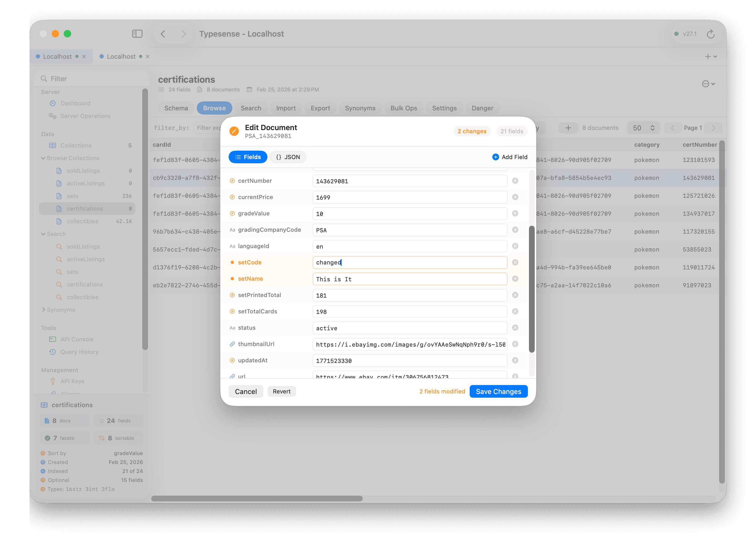756x542 pixels.
Task: Revert the document edits
Action: pos(282,391)
